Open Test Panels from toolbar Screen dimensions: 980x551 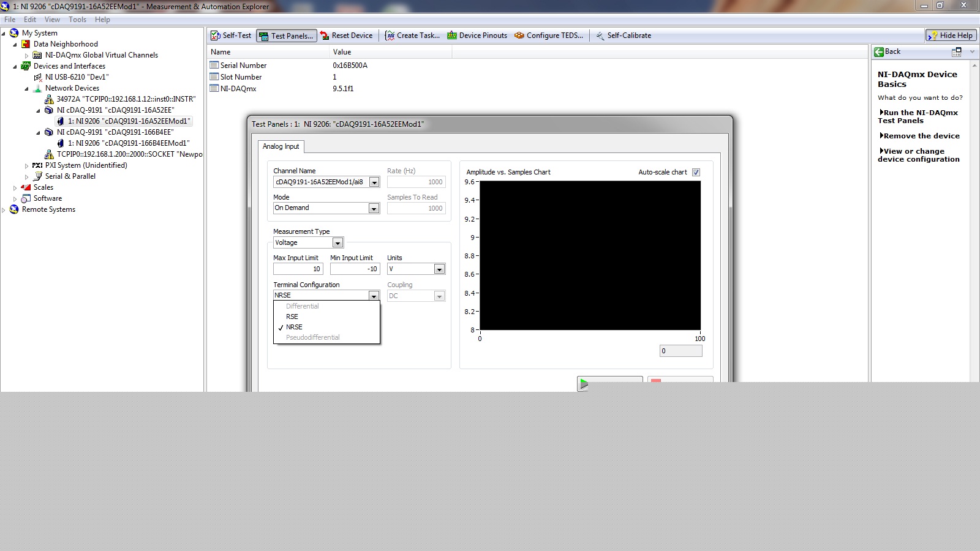tap(287, 36)
